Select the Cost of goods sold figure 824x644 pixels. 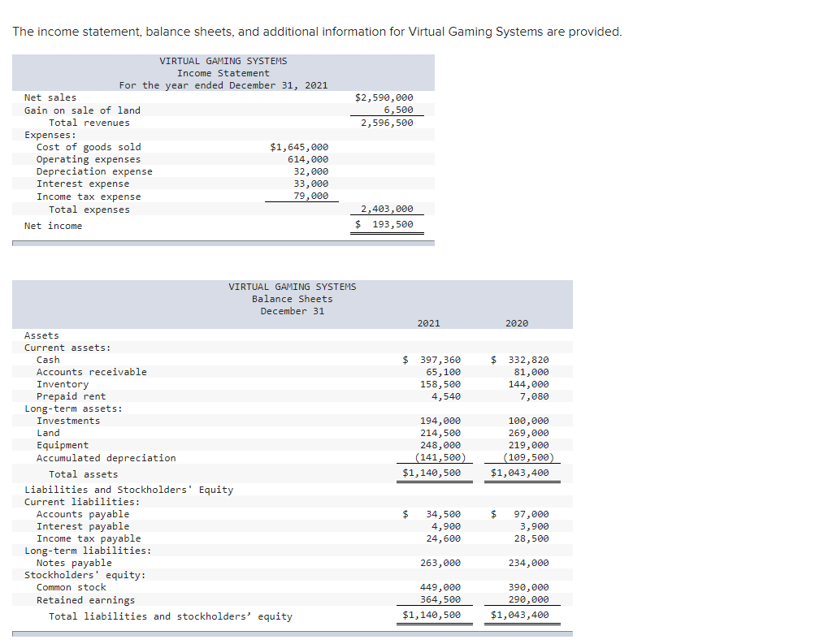(x=299, y=147)
